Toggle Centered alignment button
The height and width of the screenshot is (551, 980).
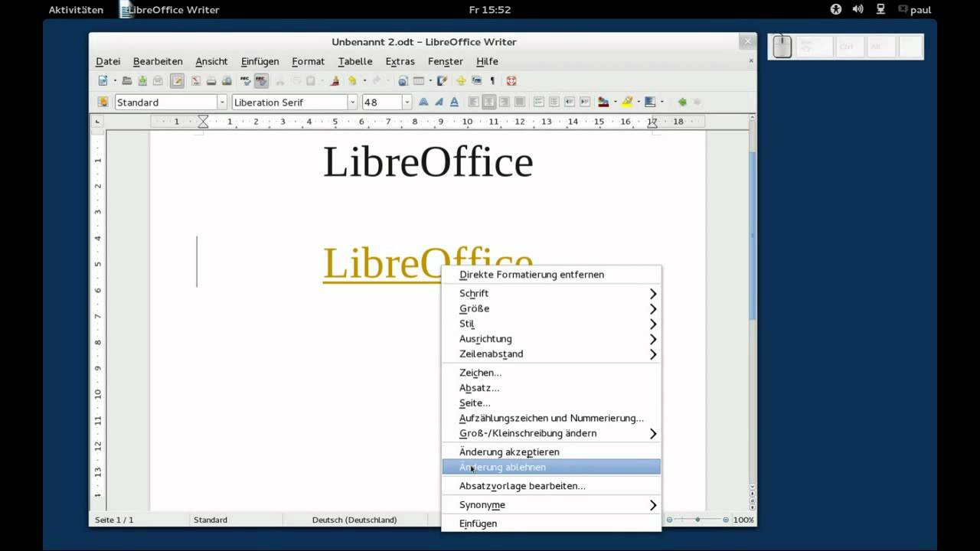[489, 102]
